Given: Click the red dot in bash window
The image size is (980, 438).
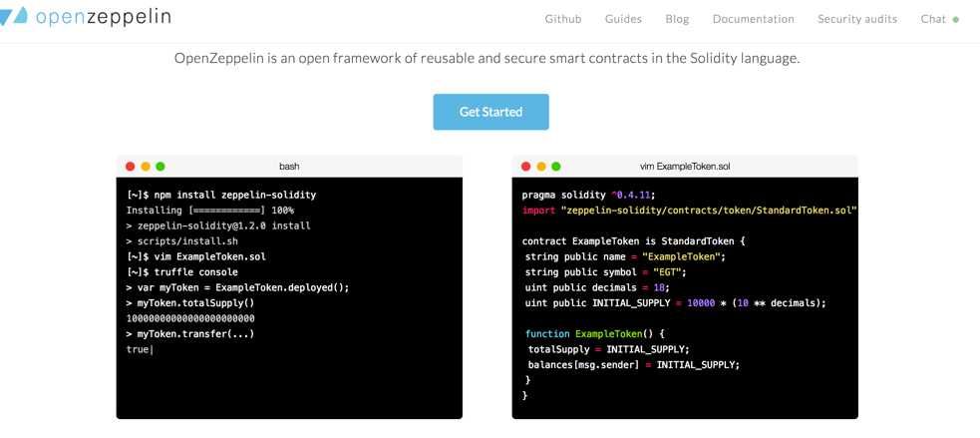Looking at the screenshot, I should (130, 167).
